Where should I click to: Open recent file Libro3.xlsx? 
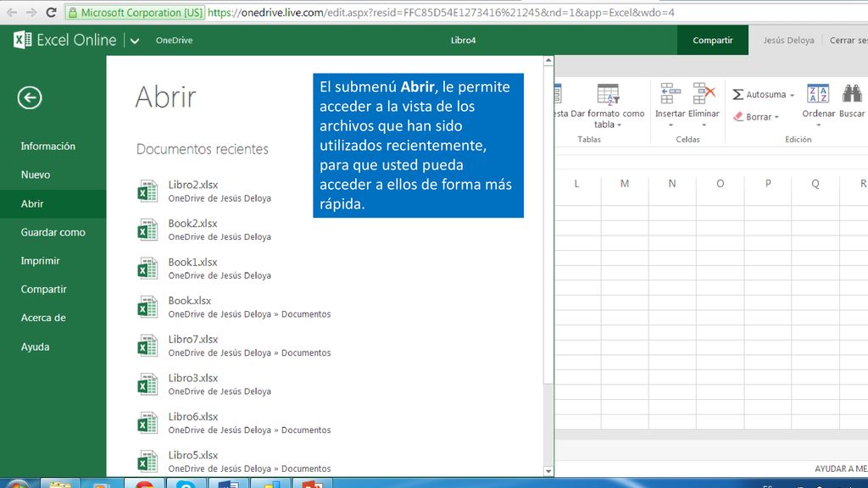(193, 378)
